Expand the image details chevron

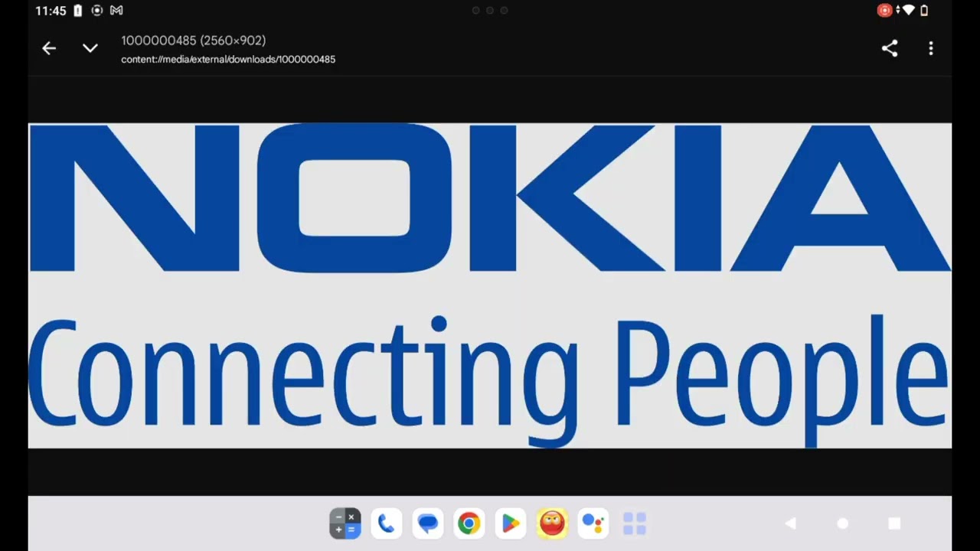pyautogui.click(x=90, y=48)
